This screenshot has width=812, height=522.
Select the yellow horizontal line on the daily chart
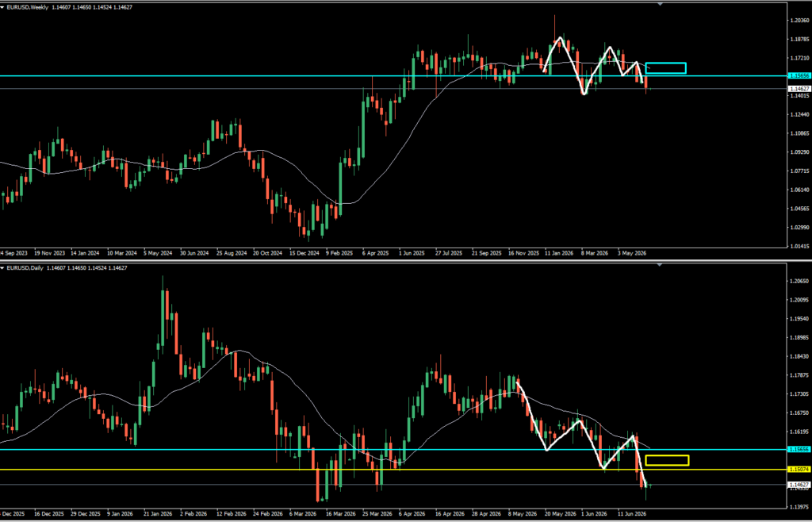pos(393,469)
